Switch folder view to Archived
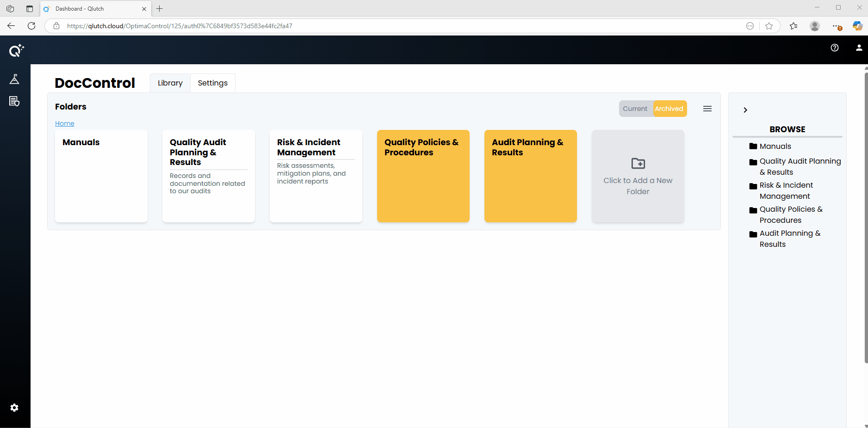The height and width of the screenshot is (428, 868). tap(669, 109)
